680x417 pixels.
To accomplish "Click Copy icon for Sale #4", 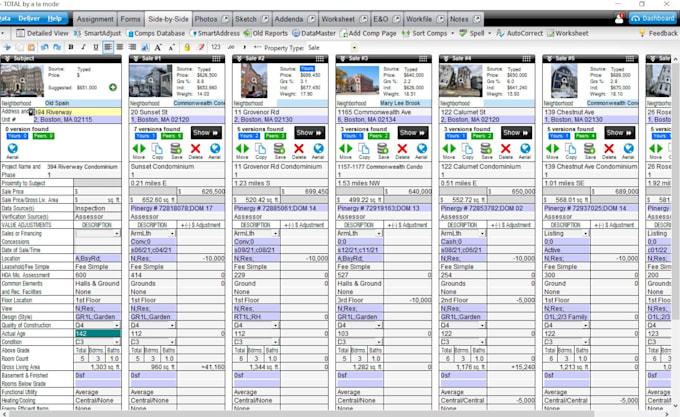I will click(467, 148).
